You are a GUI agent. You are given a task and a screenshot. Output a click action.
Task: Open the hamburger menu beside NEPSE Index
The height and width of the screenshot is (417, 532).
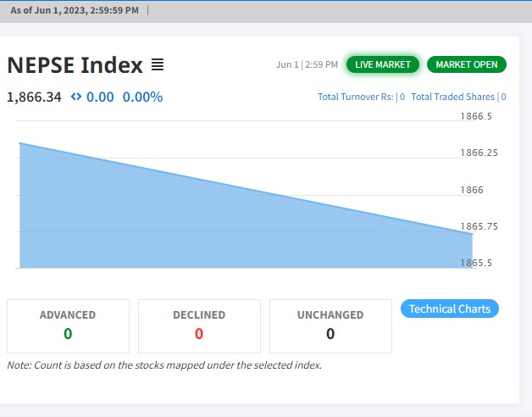coord(157,64)
